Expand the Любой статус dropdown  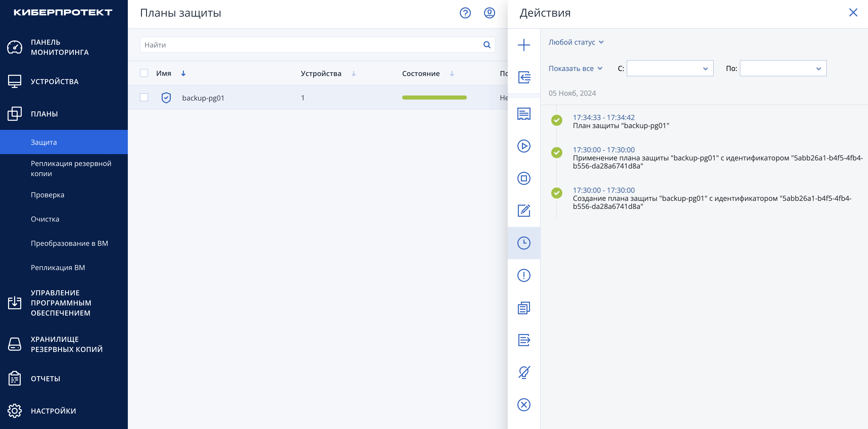pos(575,42)
